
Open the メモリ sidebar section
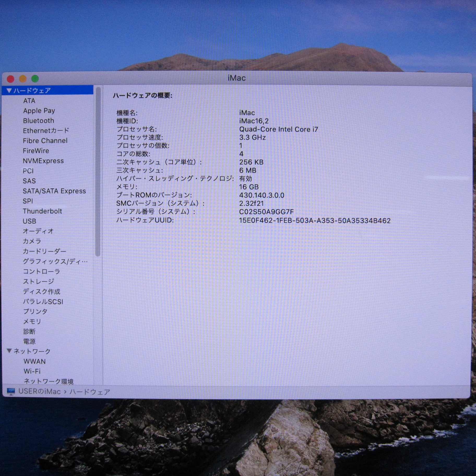(32, 322)
